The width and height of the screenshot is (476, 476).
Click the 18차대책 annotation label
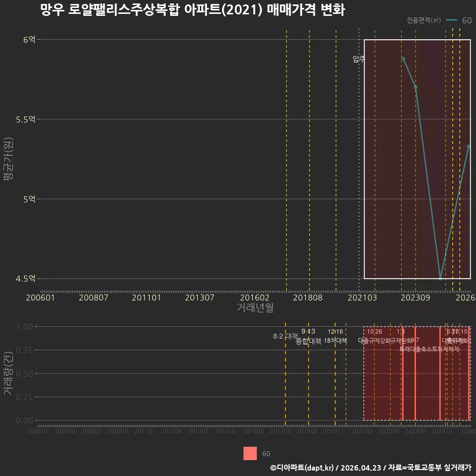335,341
